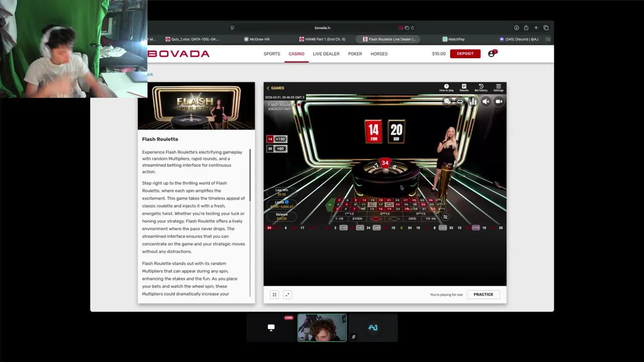Click the Limits info icon
This screenshot has width=644, height=362.
[x=287, y=202]
